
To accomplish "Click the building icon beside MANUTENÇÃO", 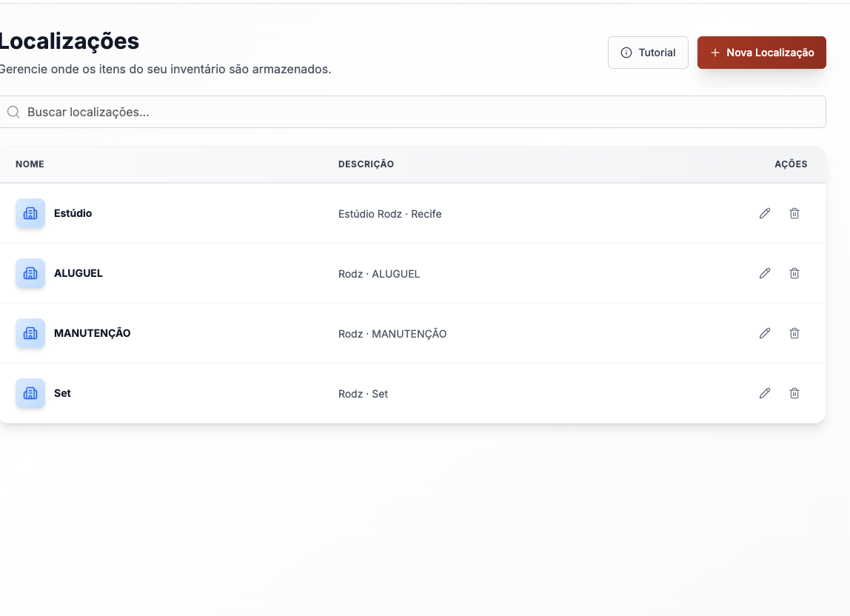I will [x=30, y=333].
